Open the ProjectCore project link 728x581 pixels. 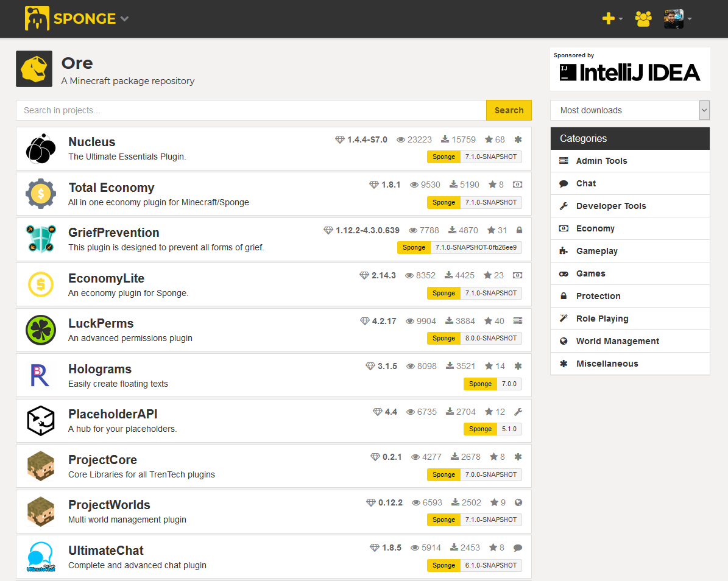coord(102,459)
